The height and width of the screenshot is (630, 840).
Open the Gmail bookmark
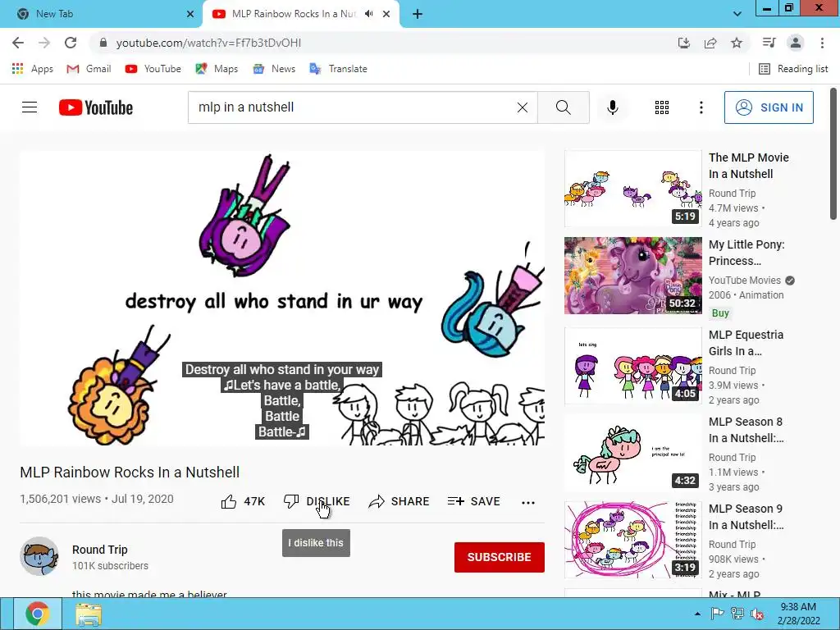(89, 69)
